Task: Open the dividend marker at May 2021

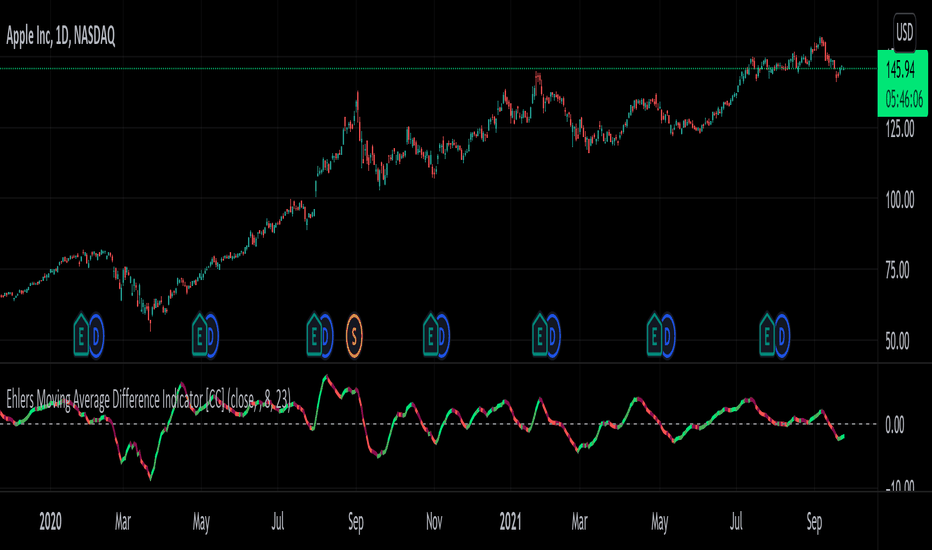Action: coord(667,337)
